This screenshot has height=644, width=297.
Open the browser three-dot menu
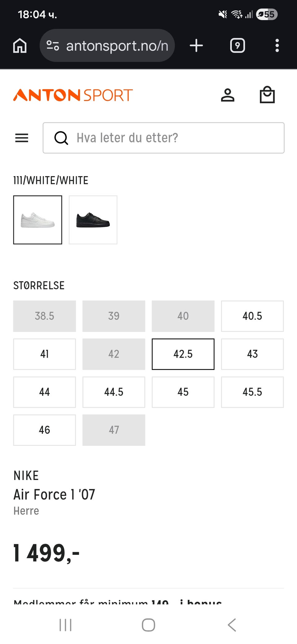pos(277,46)
